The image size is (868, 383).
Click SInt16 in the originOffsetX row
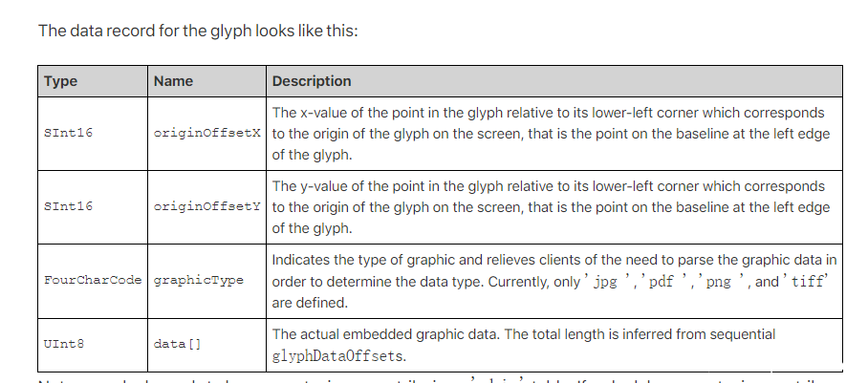[68, 133]
